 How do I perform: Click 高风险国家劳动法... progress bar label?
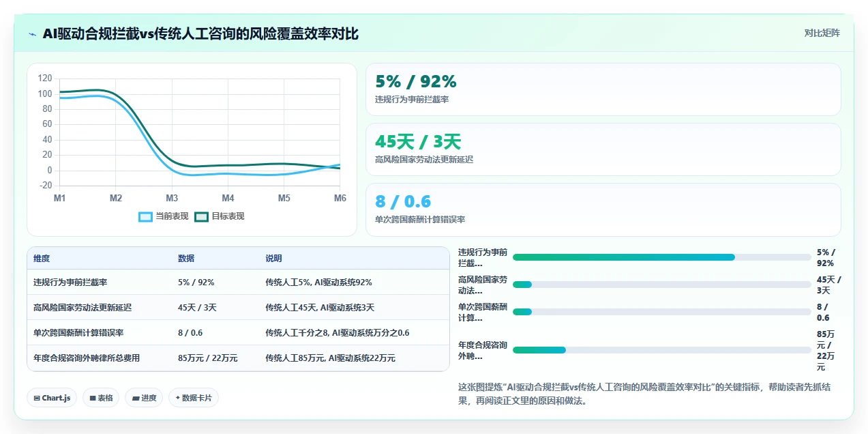pos(483,285)
